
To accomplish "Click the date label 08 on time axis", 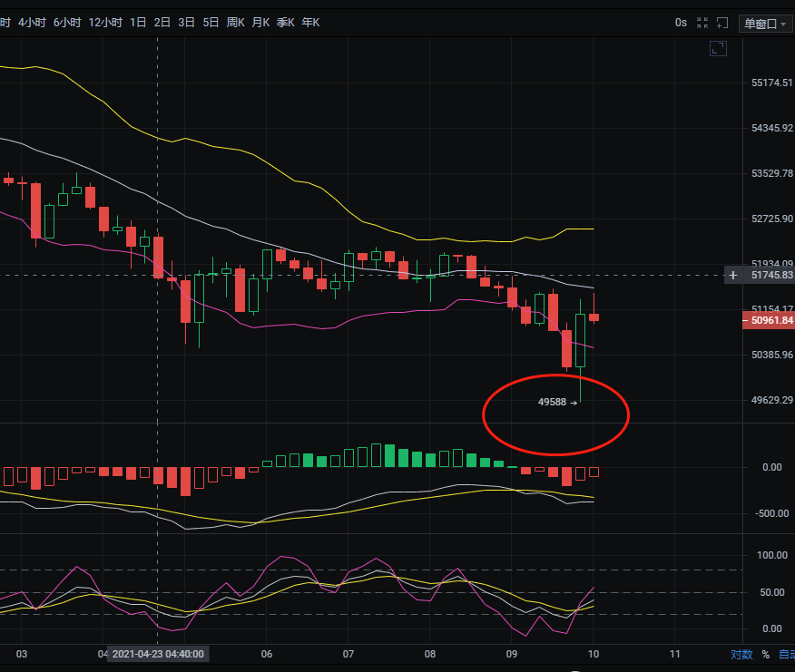I will point(430,654).
